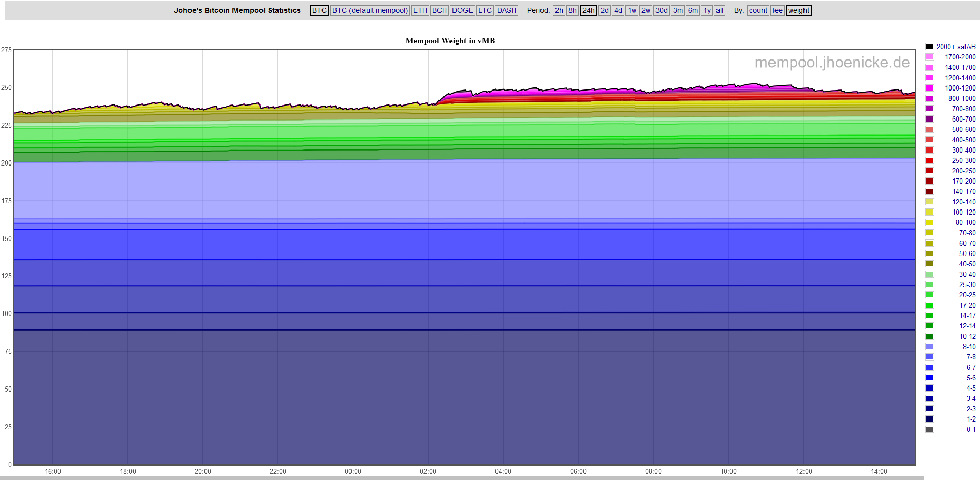980x480 pixels.
Task: Click the 70-80 legend swatch
Action: click(x=930, y=233)
